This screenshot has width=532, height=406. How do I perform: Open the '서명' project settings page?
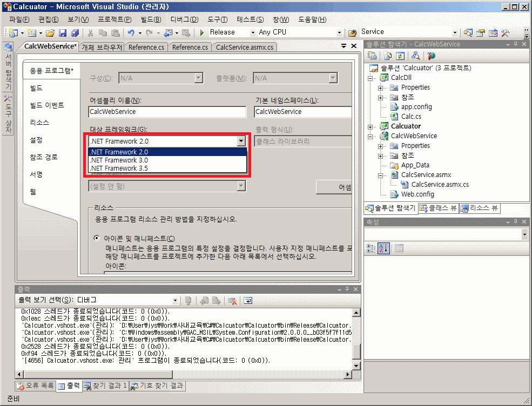36,174
